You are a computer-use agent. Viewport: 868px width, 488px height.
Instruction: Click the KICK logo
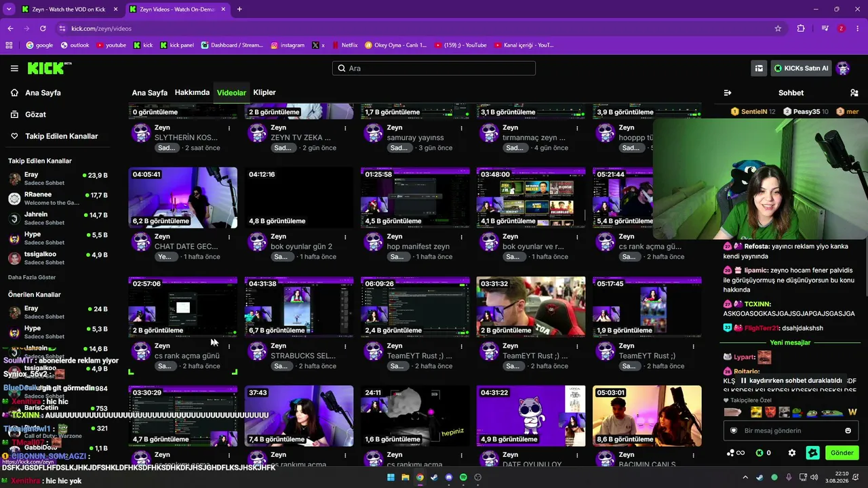click(50, 68)
